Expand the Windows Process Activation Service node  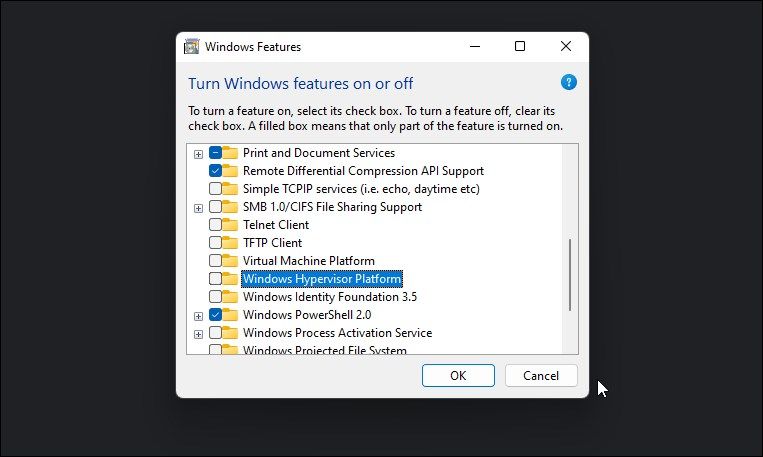click(198, 334)
